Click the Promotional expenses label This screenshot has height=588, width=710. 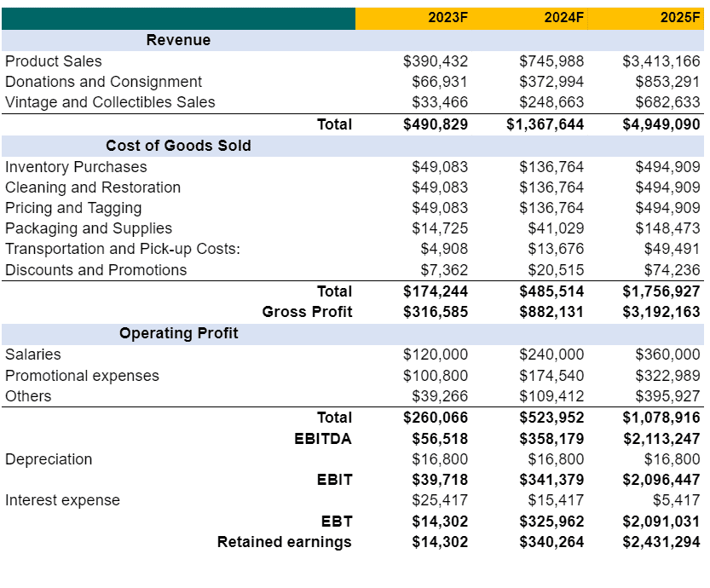(x=82, y=376)
